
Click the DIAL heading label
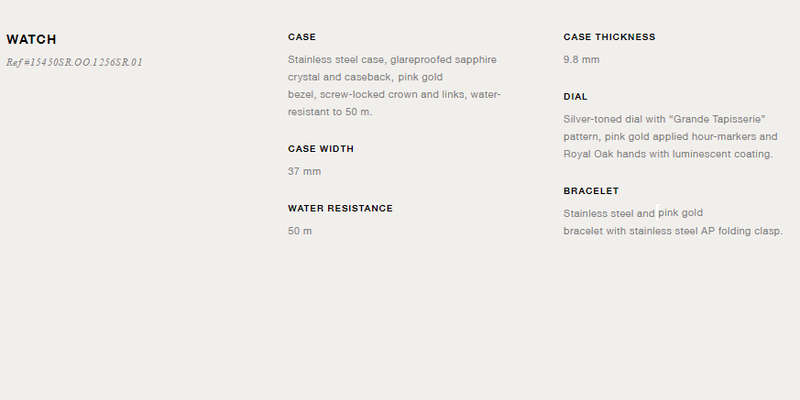pos(576,96)
